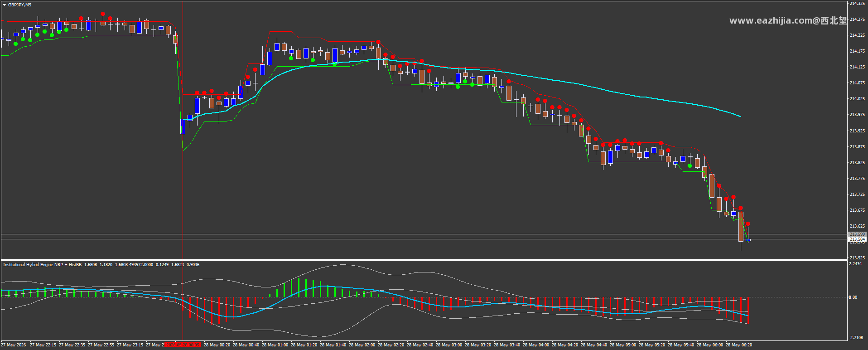
Task: Click the 28 May 03:00 time label
Action: [x=449, y=345]
